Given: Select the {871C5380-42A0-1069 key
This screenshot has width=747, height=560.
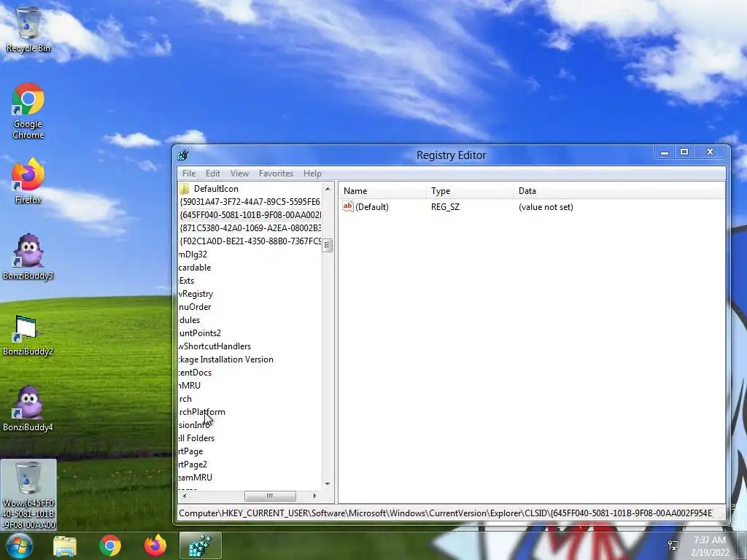Looking at the screenshot, I should [249, 228].
